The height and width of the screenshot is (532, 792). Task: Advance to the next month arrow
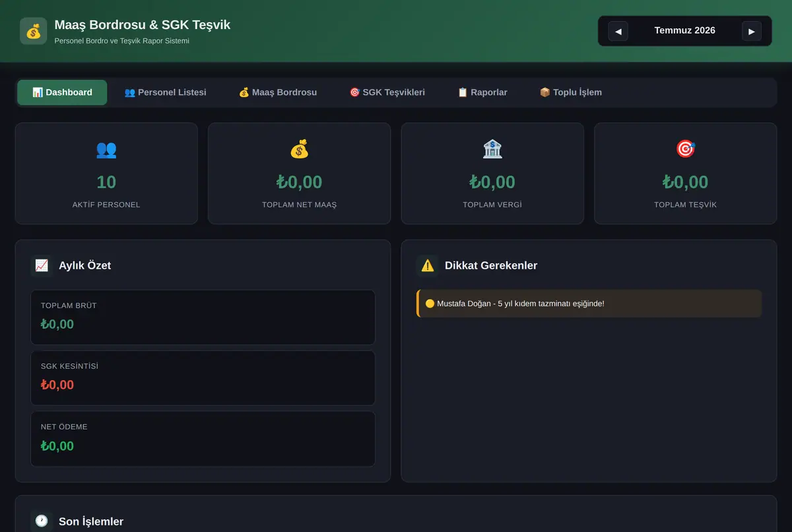752,31
